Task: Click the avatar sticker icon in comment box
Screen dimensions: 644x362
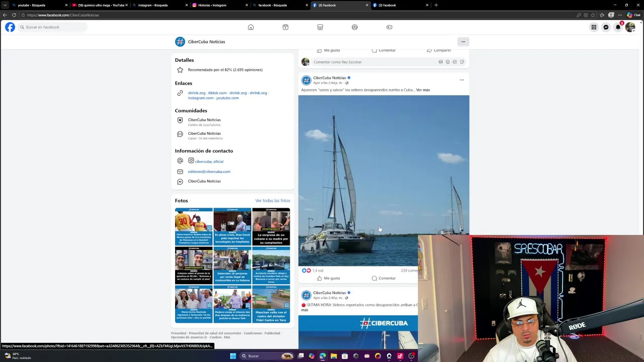Action: 441,62
